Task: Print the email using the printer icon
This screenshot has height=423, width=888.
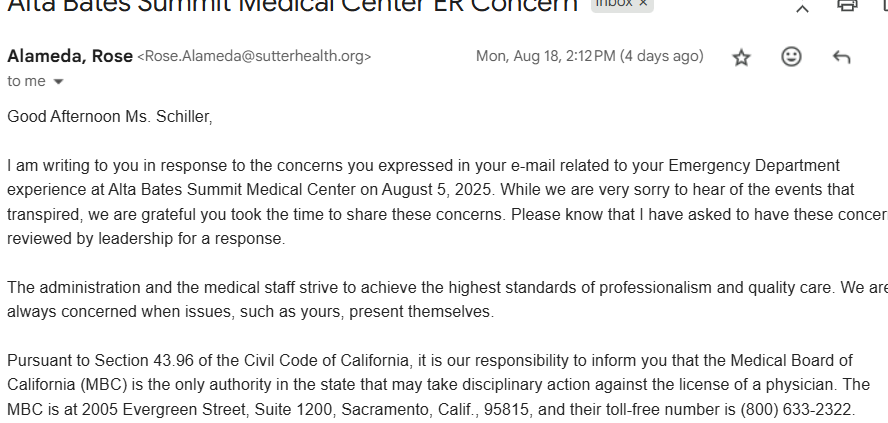Action: tap(847, 6)
